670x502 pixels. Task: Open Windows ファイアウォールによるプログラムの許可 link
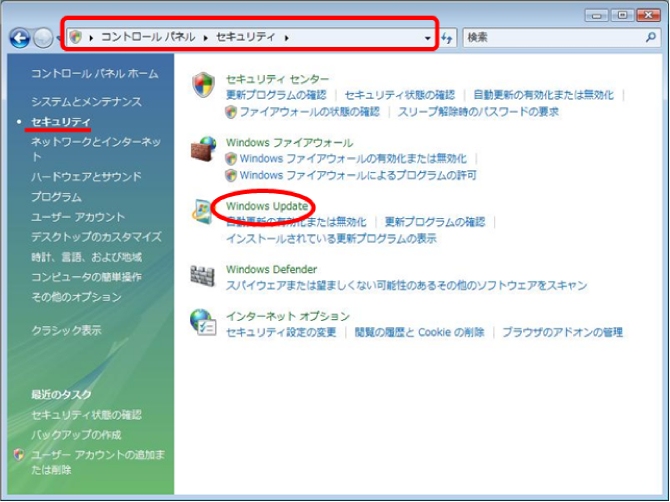click(x=358, y=175)
